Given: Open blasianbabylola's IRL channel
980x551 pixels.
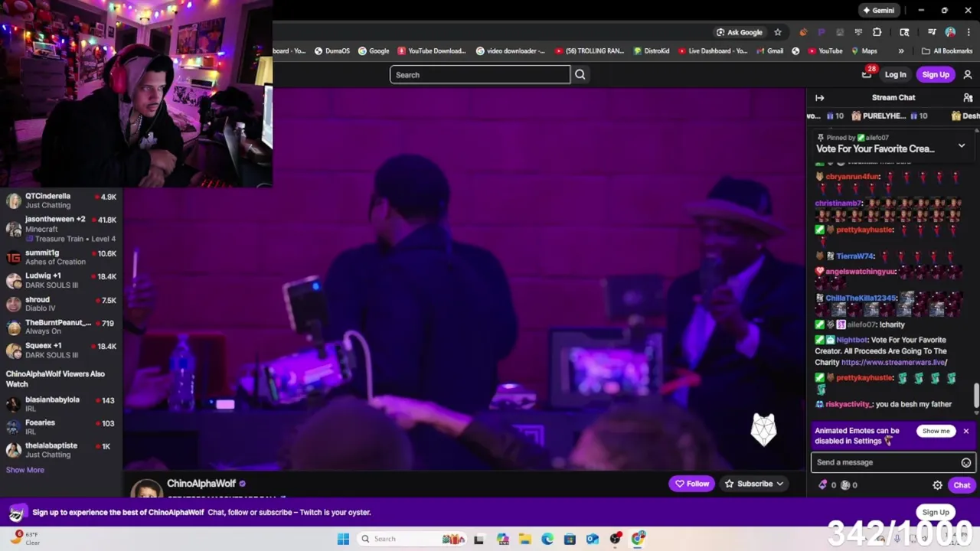Looking at the screenshot, I should pos(61,404).
